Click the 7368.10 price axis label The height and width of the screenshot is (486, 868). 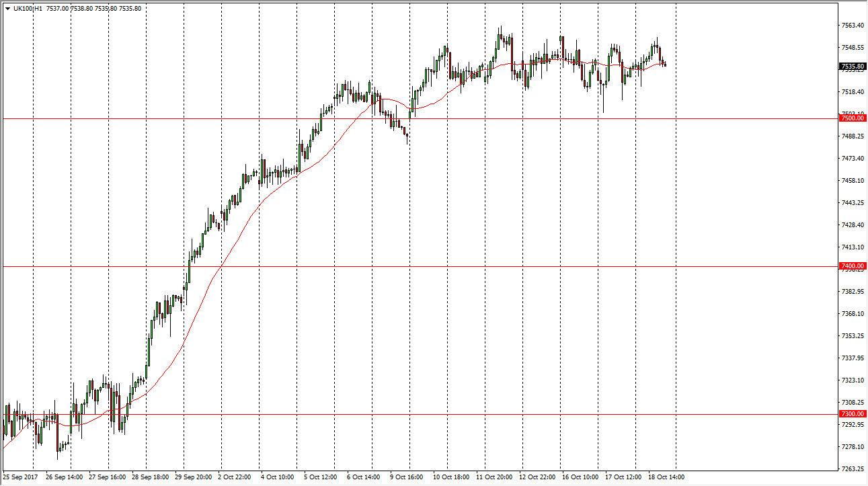(852, 314)
